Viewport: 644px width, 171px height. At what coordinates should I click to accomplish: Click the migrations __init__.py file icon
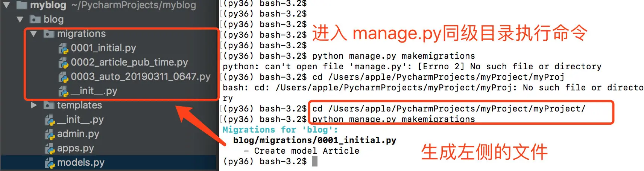pos(63,91)
